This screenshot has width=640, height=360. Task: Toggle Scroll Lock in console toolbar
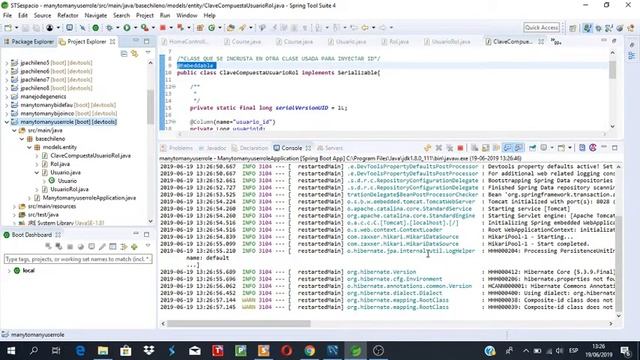(x=485, y=148)
